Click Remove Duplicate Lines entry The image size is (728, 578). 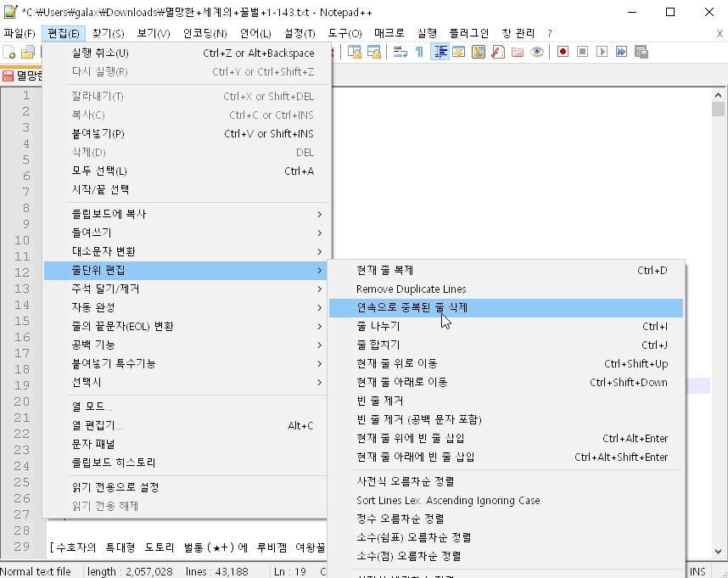tap(506, 289)
